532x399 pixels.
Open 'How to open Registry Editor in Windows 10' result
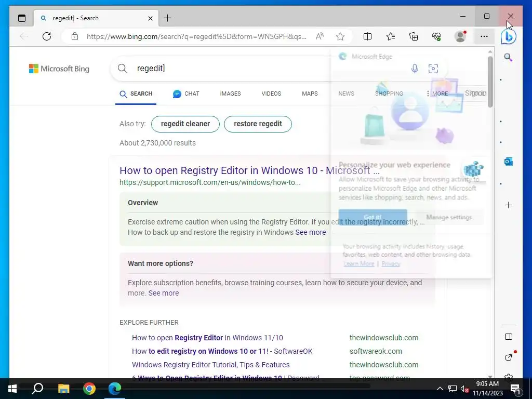point(249,170)
